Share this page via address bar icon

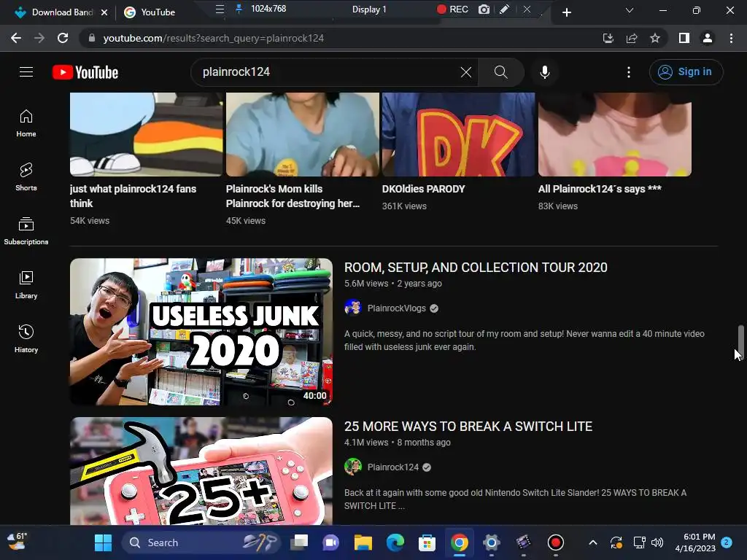(x=632, y=38)
